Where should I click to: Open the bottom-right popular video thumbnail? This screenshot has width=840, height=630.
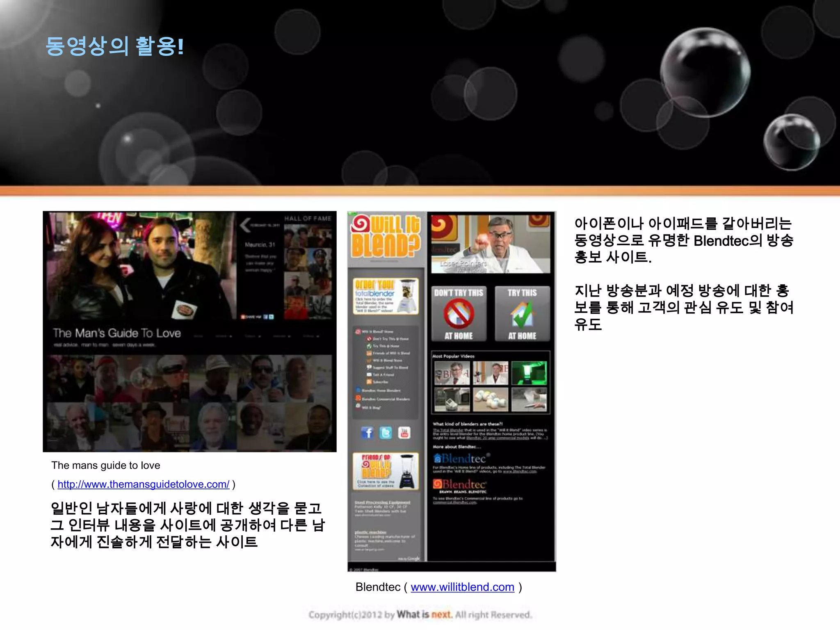(529, 399)
